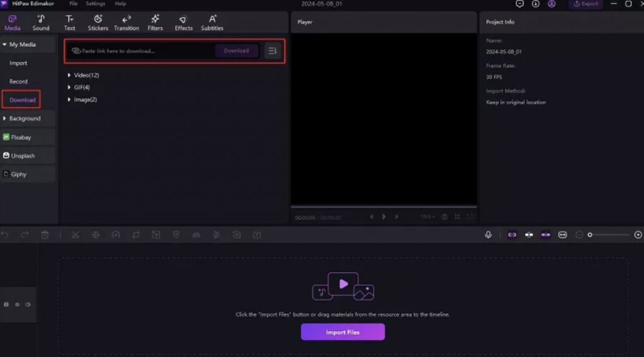The width and height of the screenshot is (644, 357).
Task: Click the download list icon beside Download
Action: [x=272, y=51]
